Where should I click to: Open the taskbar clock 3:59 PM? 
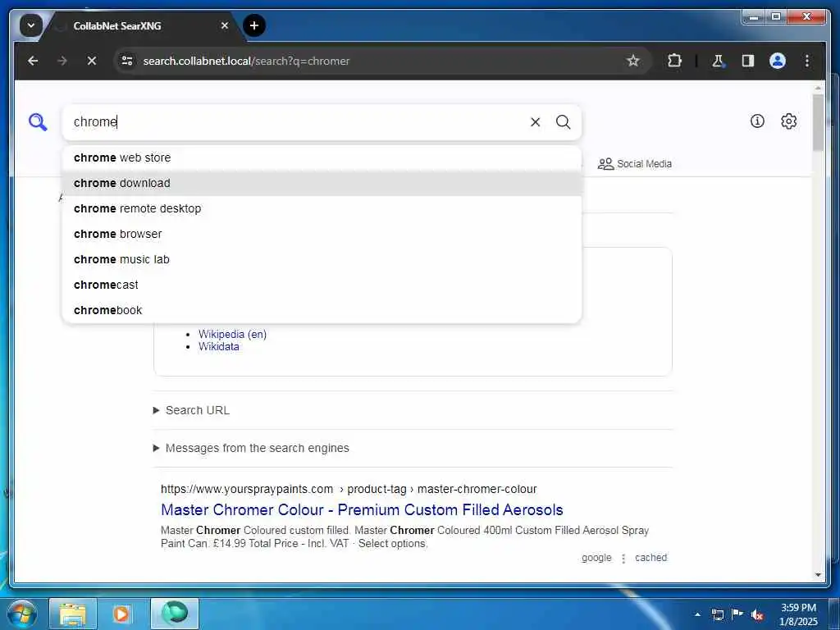(x=798, y=614)
